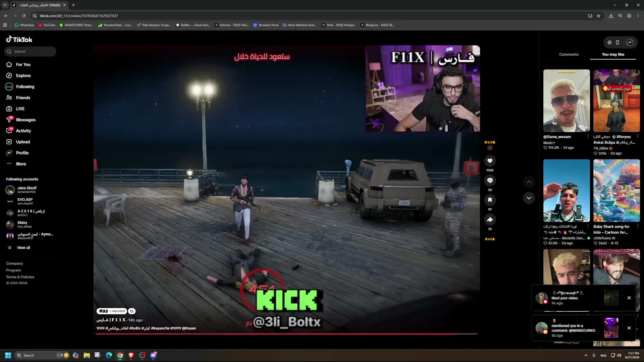Image resolution: width=644 pixels, height=362 pixels.
Task: Open the video comments bubble icon
Action: (x=490, y=180)
